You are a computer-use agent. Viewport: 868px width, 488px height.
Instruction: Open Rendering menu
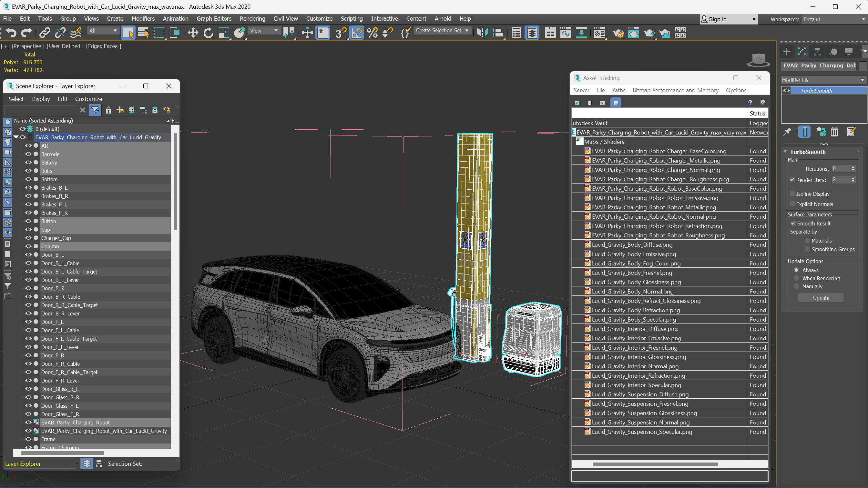pos(252,18)
